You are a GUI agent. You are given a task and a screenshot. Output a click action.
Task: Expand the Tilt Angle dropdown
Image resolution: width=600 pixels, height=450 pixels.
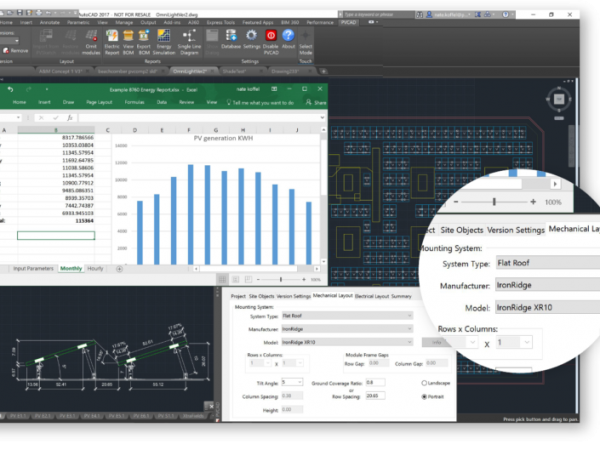click(292, 382)
